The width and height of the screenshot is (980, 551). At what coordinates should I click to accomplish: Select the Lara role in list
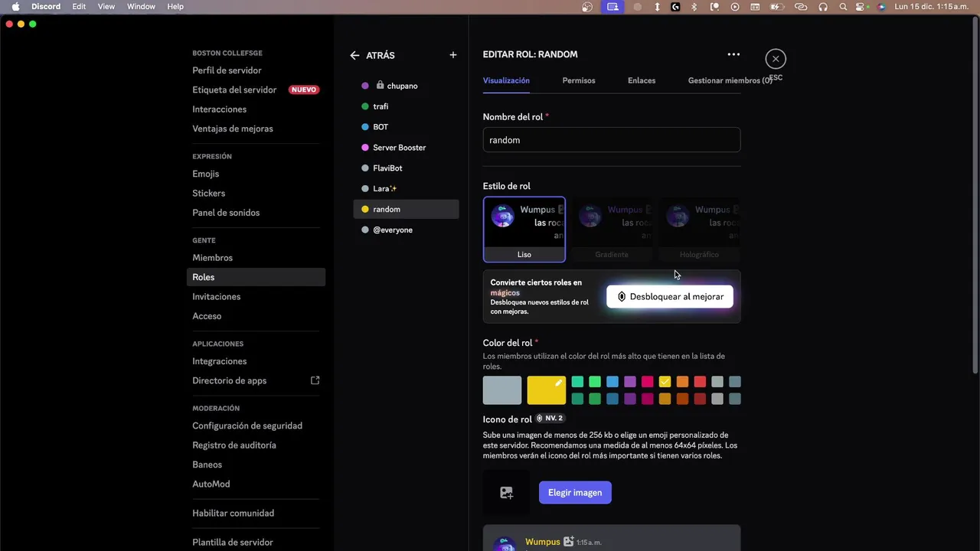pyautogui.click(x=406, y=188)
